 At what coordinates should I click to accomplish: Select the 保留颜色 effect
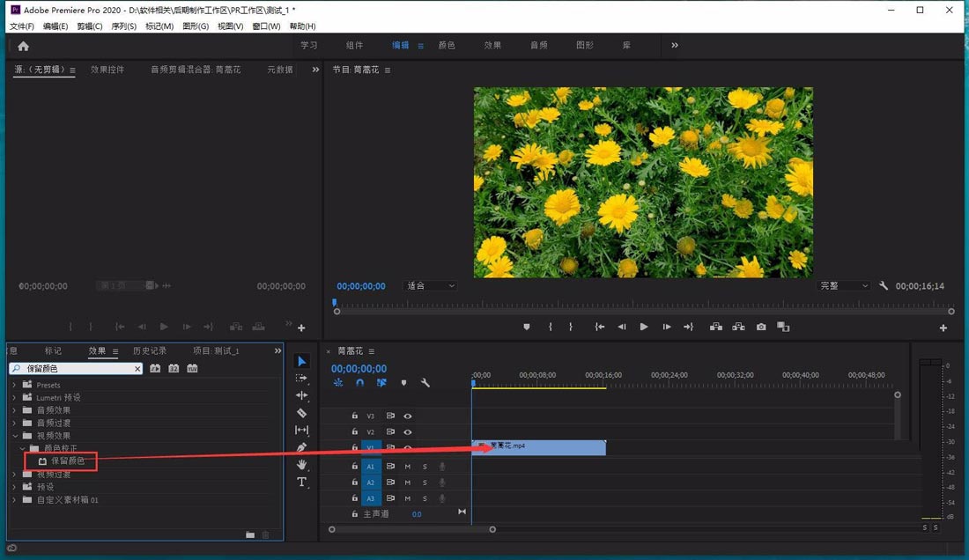point(67,461)
